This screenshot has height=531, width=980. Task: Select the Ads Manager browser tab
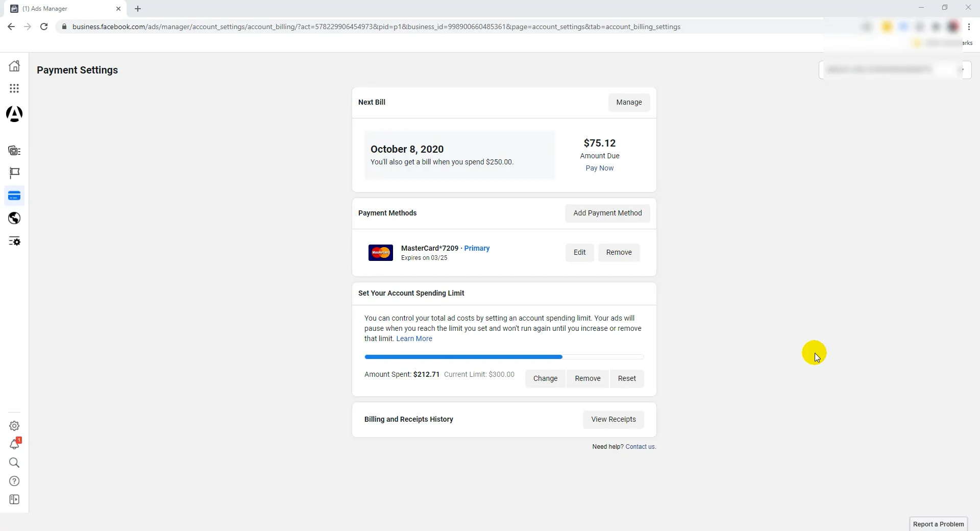coord(66,9)
